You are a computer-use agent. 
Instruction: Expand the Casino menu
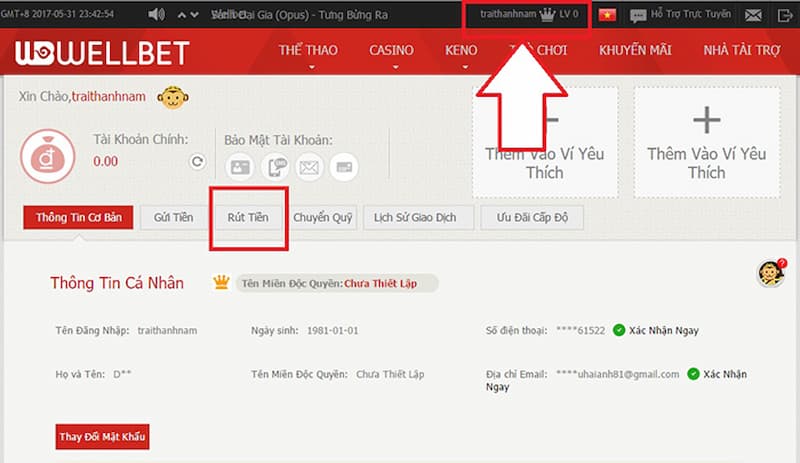[391, 51]
